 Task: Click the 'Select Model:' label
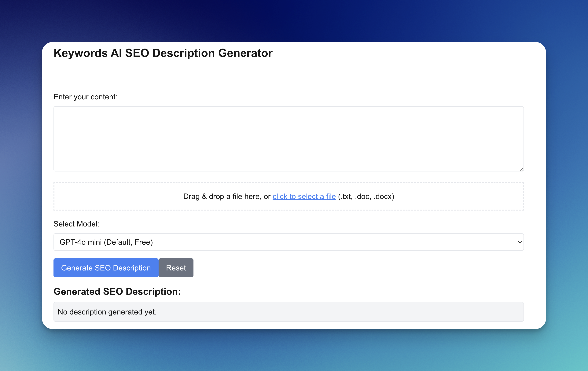click(76, 223)
